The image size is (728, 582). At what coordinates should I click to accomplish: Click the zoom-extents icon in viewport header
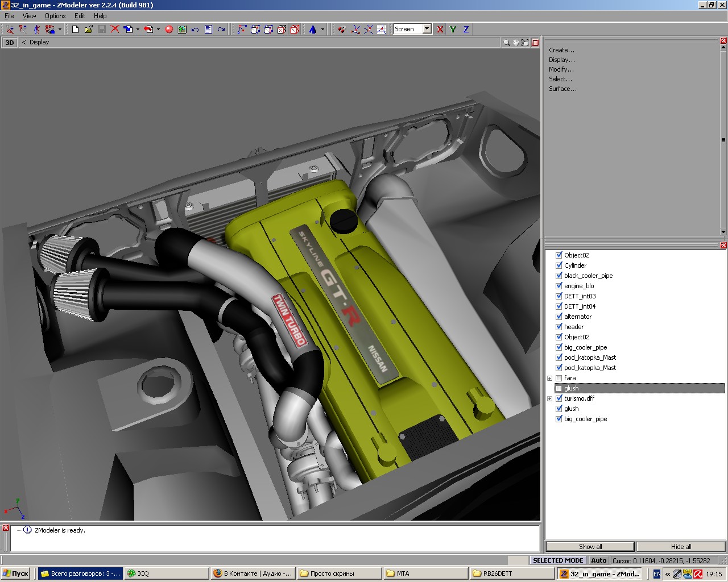525,43
